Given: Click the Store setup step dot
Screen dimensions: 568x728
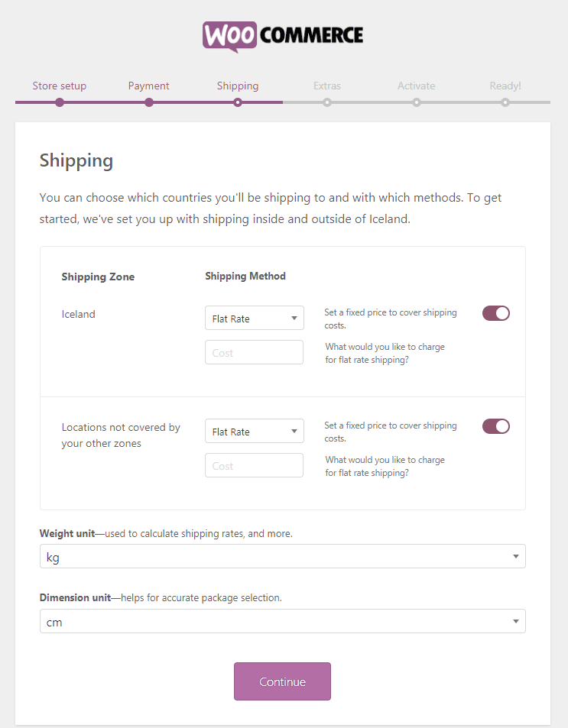Looking at the screenshot, I should click(x=60, y=102).
